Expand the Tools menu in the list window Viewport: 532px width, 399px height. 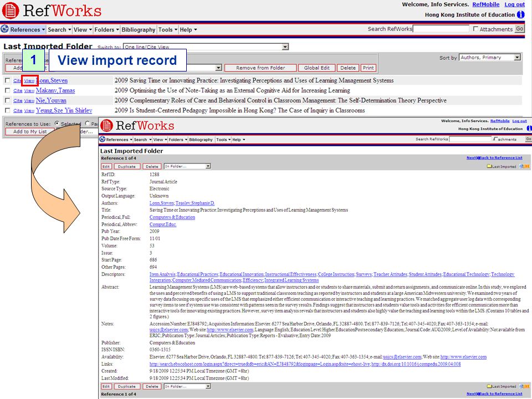167,29
